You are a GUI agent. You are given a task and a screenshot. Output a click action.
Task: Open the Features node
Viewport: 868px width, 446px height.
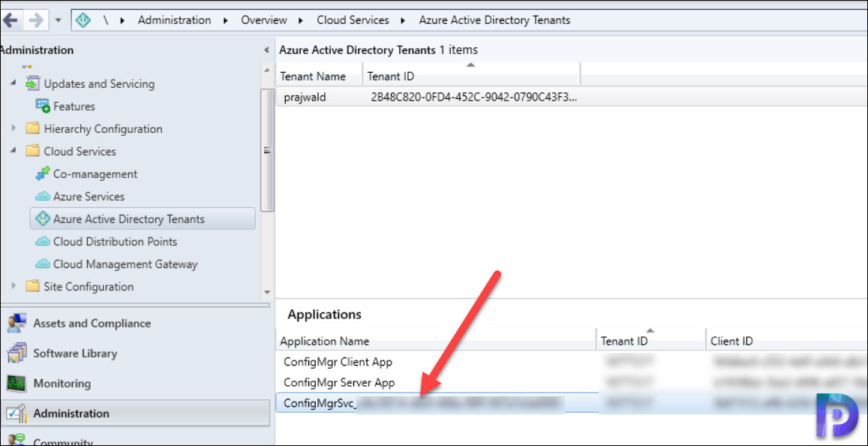pyautogui.click(x=74, y=107)
